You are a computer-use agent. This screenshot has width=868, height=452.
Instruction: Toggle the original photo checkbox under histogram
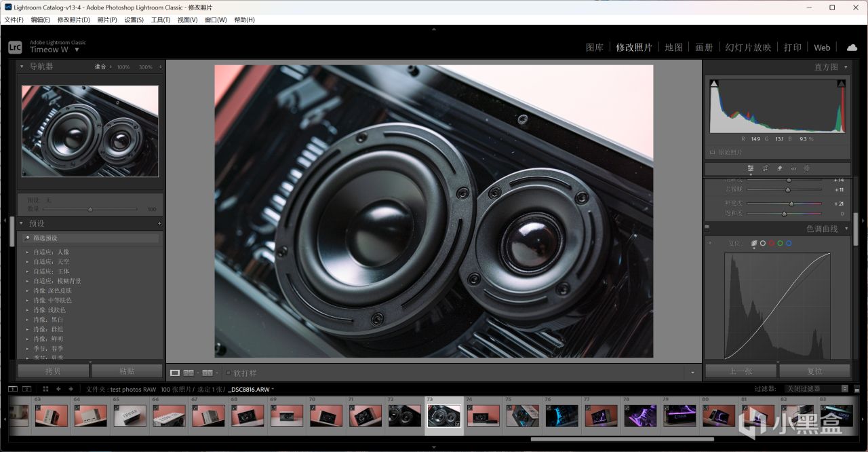point(712,152)
